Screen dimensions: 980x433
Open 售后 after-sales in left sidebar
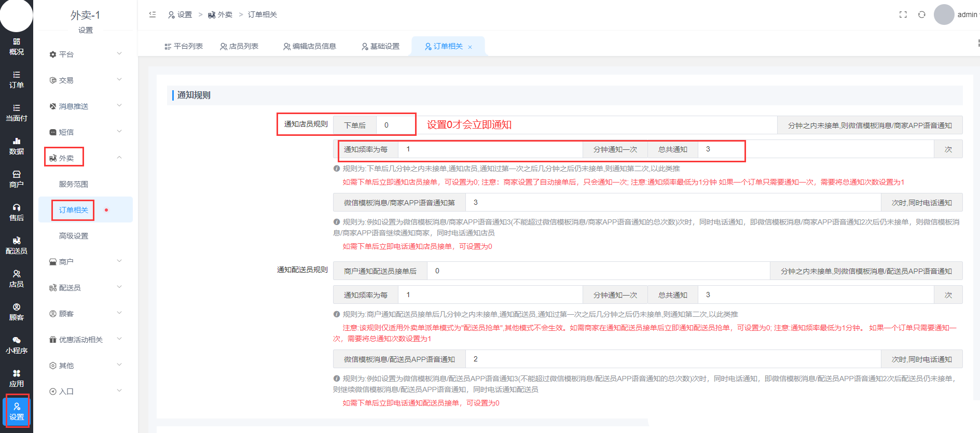click(x=17, y=213)
